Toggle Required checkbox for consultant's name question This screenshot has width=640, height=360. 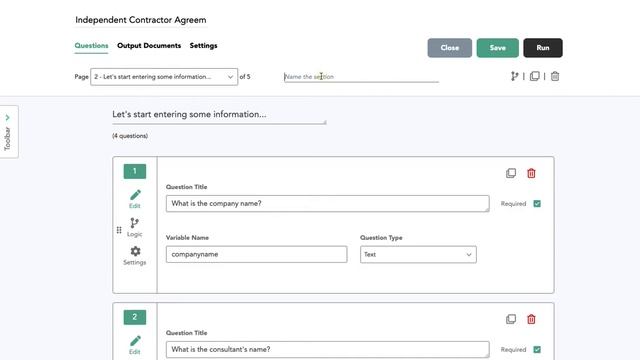point(537,349)
